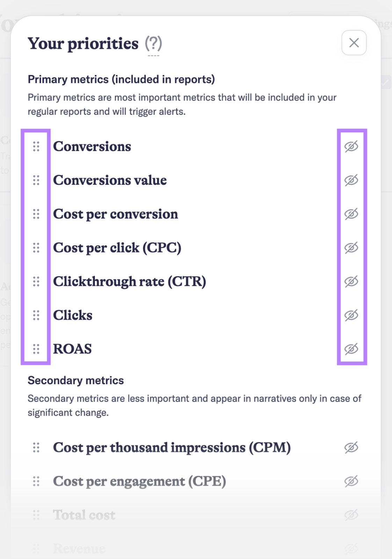Viewport: 392px width, 559px height.
Task: Close the Your priorities dialog
Action: [354, 43]
